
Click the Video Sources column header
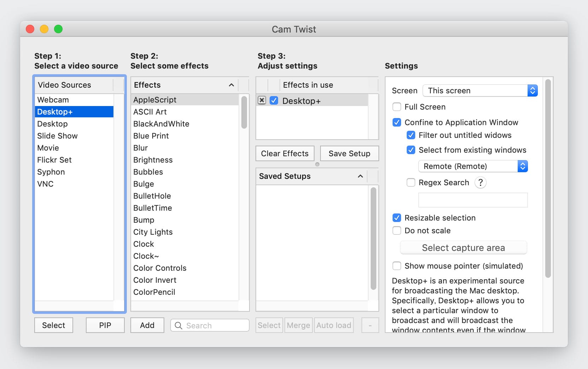pos(73,85)
